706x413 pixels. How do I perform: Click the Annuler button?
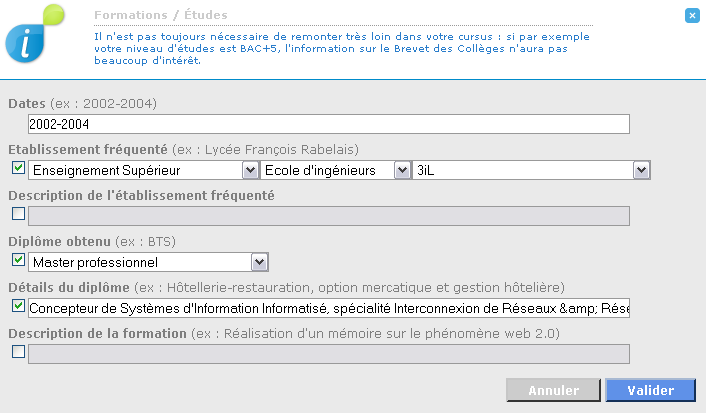(x=553, y=390)
